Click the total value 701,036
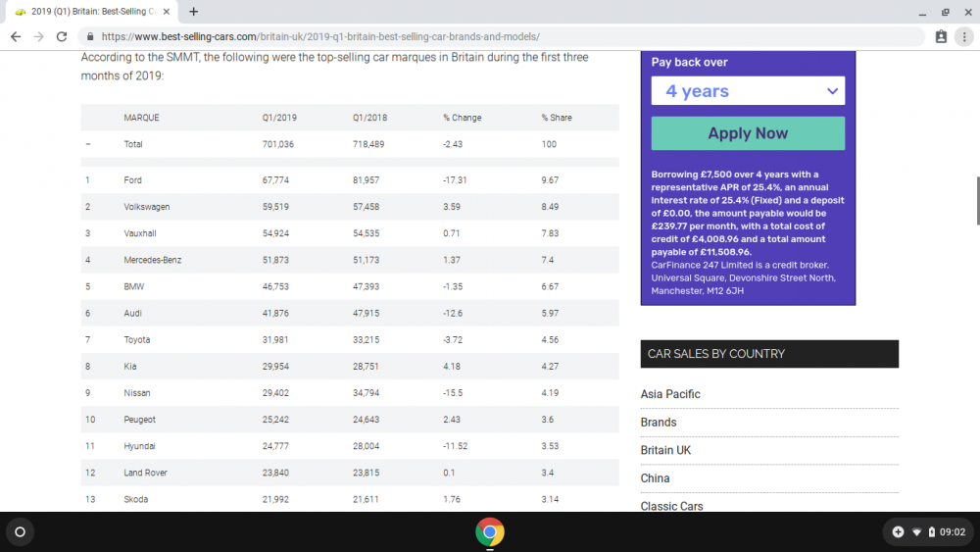This screenshot has width=980, height=552. click(x=278, y=144)
